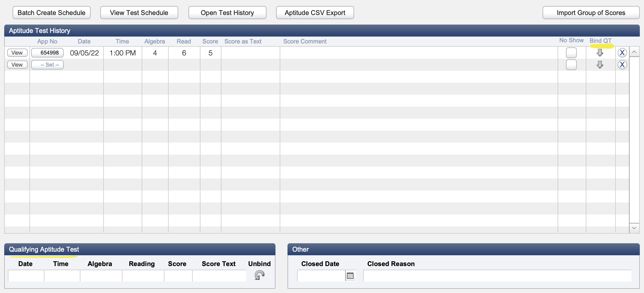644x293 pixels.
Task: Click the Unbind curved arrow icon
Action: [x=259, y=275]
